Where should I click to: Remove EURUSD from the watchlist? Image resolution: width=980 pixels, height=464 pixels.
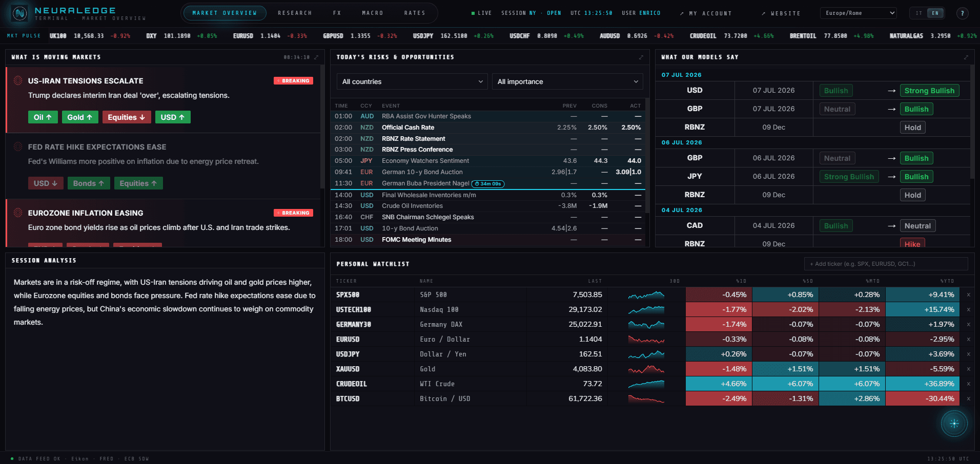pos(968,340)
